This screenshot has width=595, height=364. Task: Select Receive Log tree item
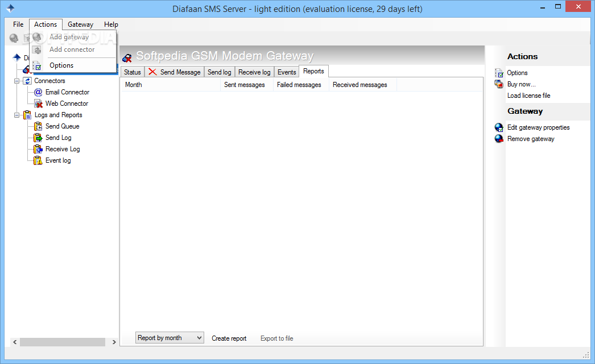(63, 149)
